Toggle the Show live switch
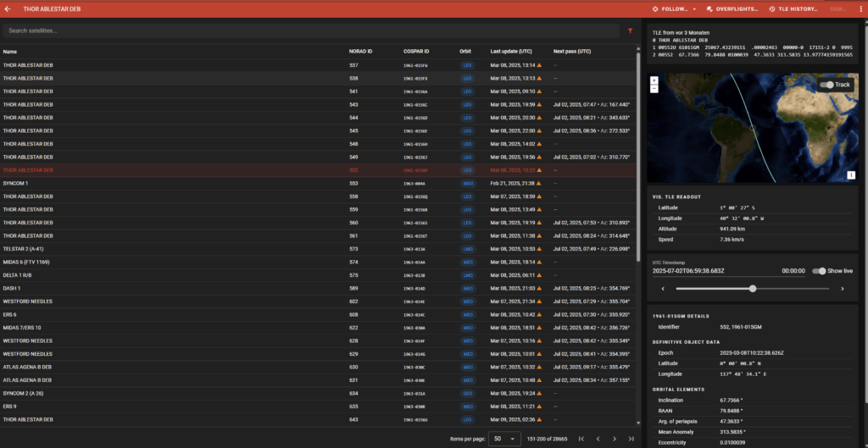 tap(819, 271)
